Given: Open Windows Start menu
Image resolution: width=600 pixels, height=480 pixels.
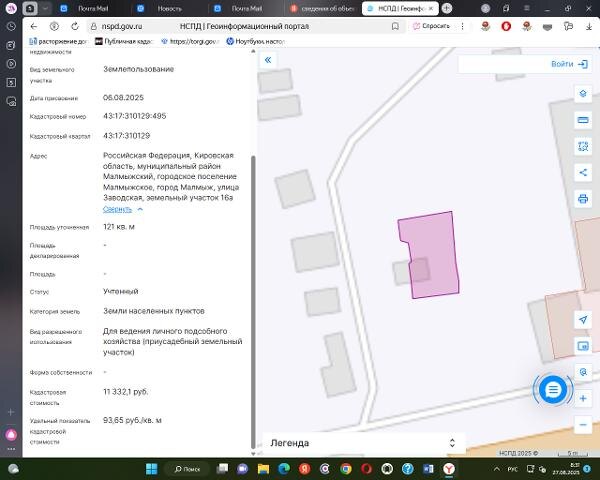Looking at the screenshot, I should point(152,469).
